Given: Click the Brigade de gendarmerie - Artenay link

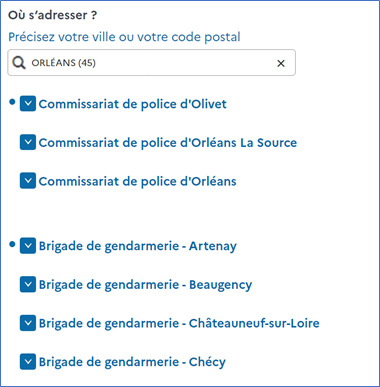Looking at the screenshot, I should point(138,246).
